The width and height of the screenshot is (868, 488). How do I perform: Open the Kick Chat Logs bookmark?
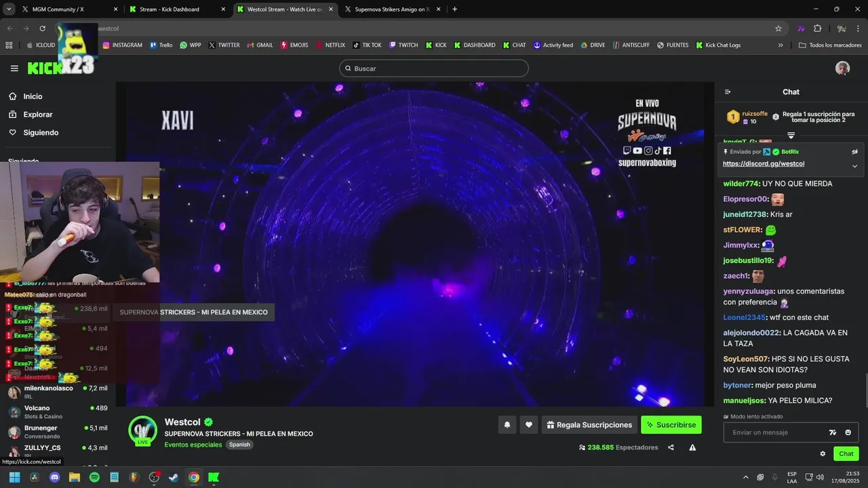point(718,45)
